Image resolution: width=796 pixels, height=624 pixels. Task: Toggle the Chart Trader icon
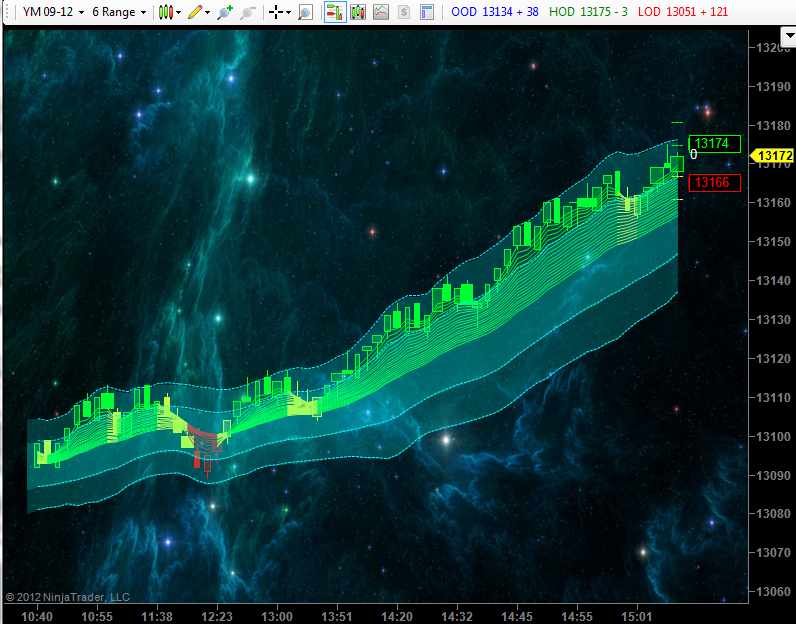[335, 12]
